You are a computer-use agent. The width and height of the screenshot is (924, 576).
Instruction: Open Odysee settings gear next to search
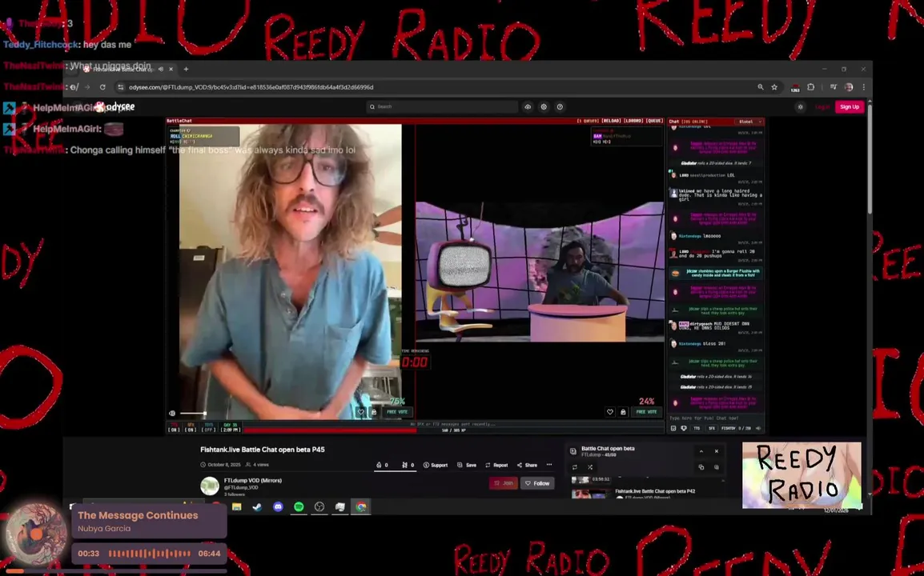point(544,106)
